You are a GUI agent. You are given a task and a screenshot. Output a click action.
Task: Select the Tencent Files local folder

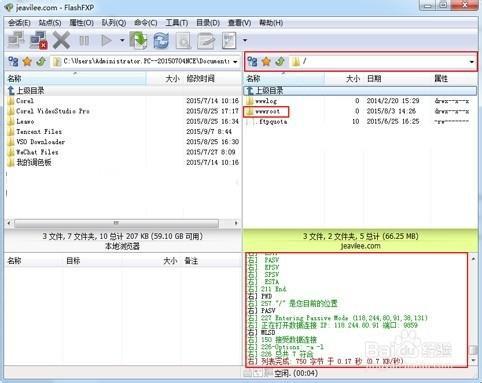tap(39, 132)
